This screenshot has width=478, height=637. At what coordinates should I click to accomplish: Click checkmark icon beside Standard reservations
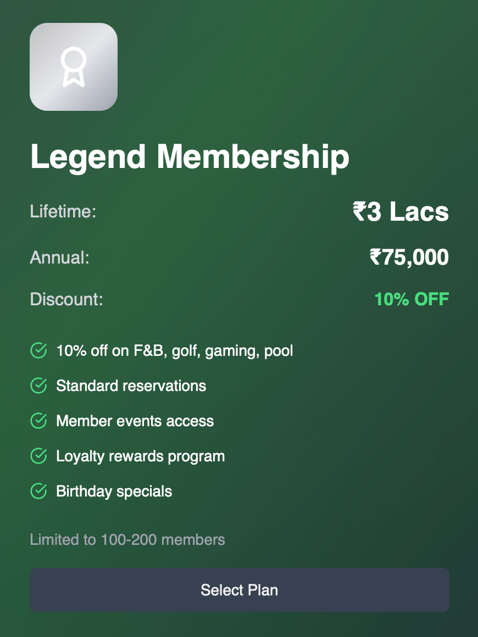point(39,386)
